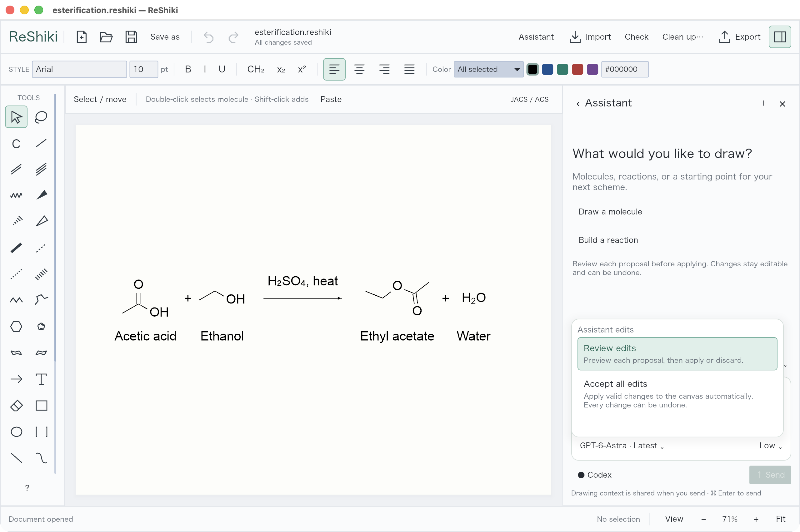The width and height of the screenshot is (800, 532).
Task: Select the text tool
Action: pos(41,379)
